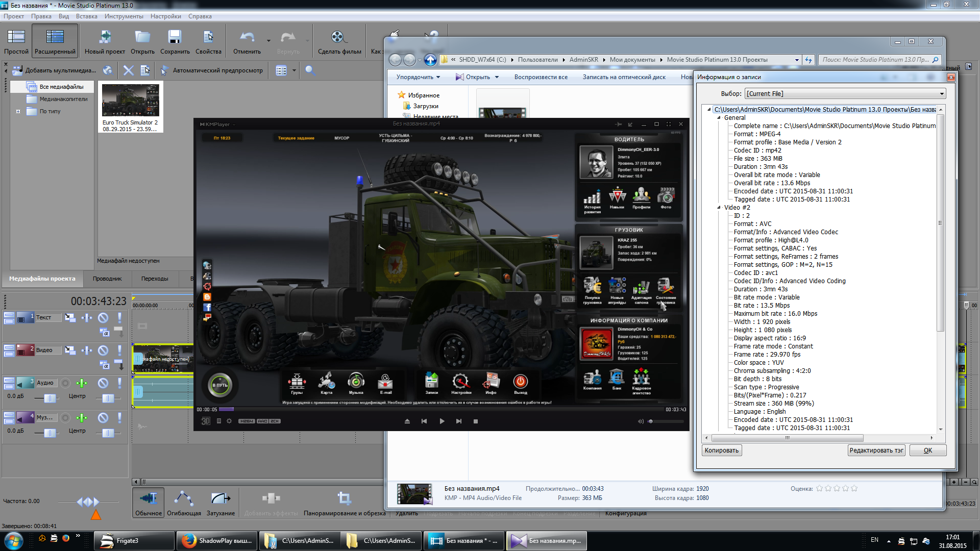The height and width of the screenshot is (551, 980).
Task: Open the Undo history dropdown arrow
Action: click(x=268, y=40)
